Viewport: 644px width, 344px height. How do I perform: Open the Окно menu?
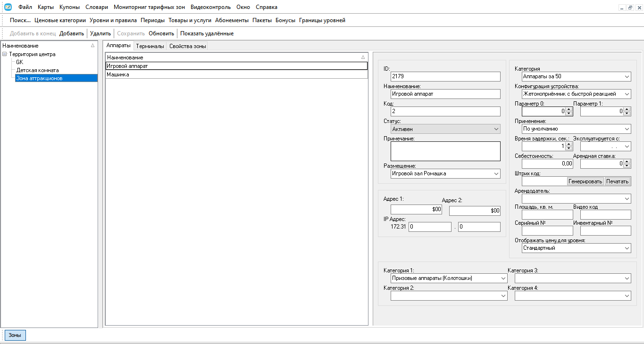click(x=243, y=7)
